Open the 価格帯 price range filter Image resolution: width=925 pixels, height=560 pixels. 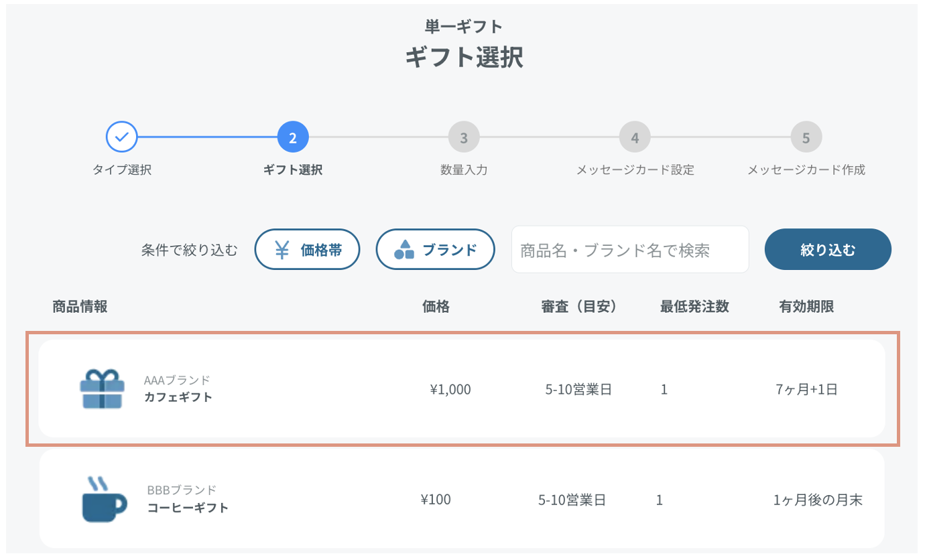point(308,250)
